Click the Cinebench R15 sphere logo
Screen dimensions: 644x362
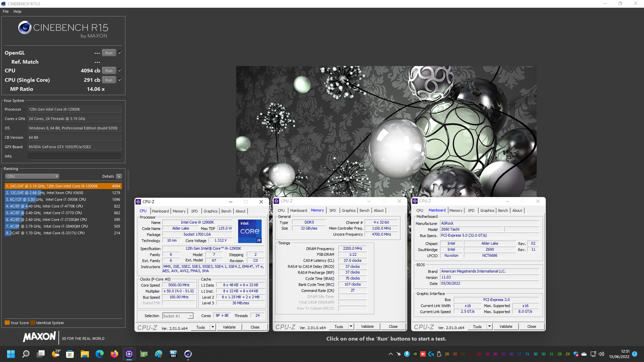point(25,27)
